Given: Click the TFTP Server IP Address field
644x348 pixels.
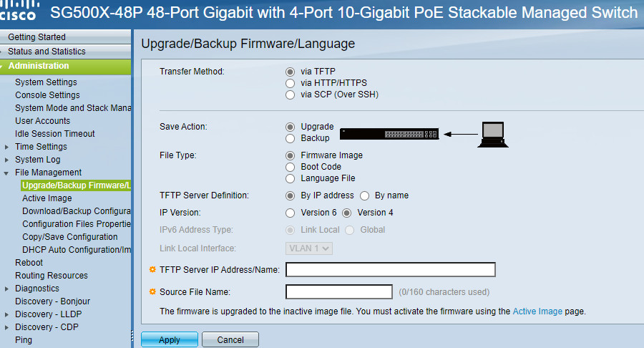Looking at the screenshot, I should tap(391, 269).
